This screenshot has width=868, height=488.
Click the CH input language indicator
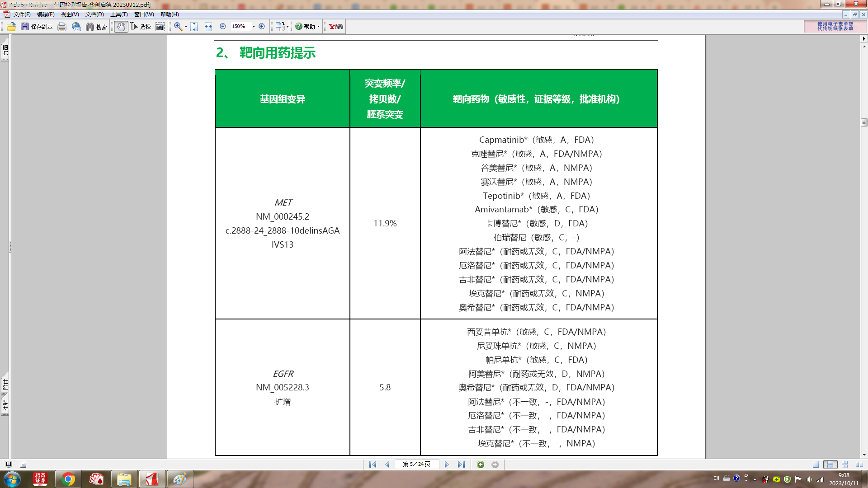click(716, 478)
